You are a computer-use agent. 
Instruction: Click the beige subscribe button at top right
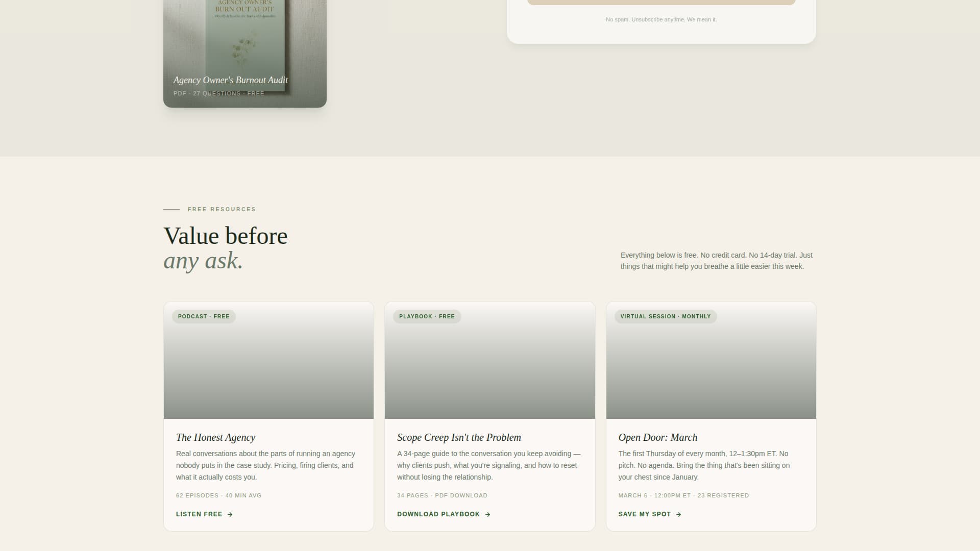[661, 2]
